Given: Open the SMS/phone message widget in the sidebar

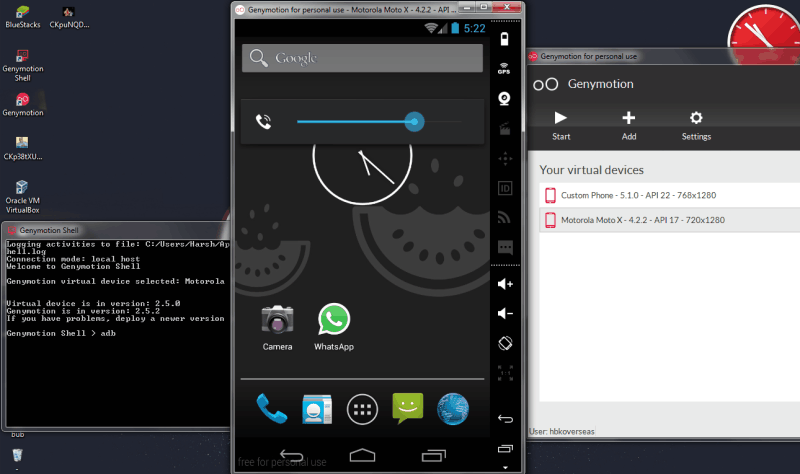Looking at the screenshot, I should [x=505, y=247].
